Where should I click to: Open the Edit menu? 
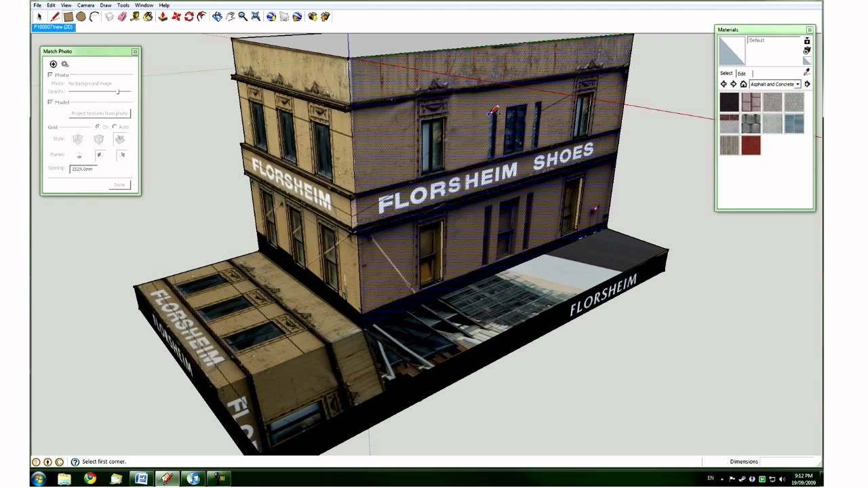point(51,5)
